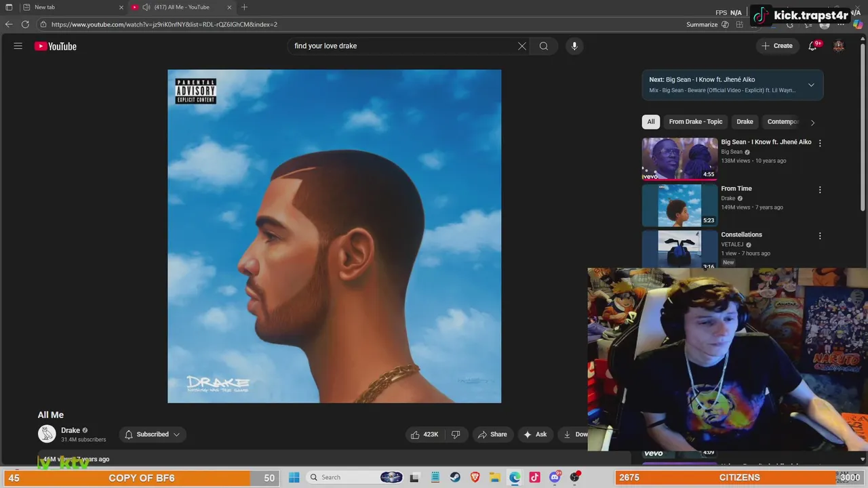868x488 pixels.
Task: Open Drake's channel avatar
Action: tap(47, 434)
